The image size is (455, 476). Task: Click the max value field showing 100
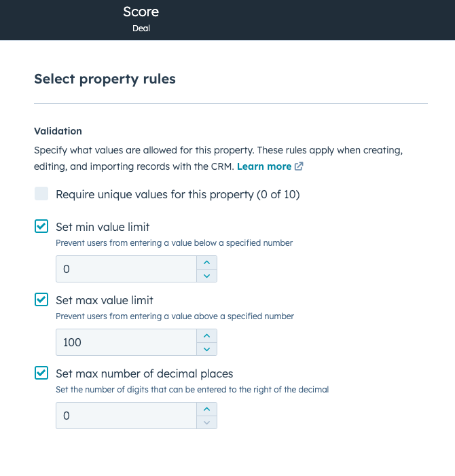126,342
